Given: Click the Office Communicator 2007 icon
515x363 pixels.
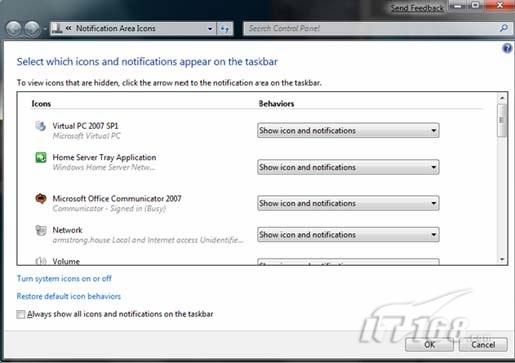Looking at the screenshot, I should [x=41, y=199].
